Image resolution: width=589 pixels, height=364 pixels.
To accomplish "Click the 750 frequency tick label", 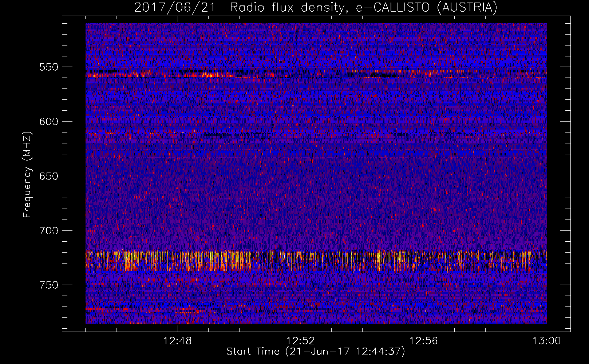I will pos(49,285).
